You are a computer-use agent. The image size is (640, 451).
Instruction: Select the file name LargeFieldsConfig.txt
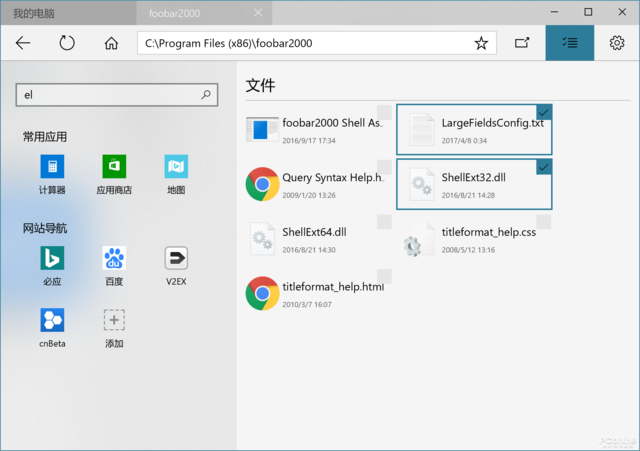pyautogui.click(x=493, y=123)
